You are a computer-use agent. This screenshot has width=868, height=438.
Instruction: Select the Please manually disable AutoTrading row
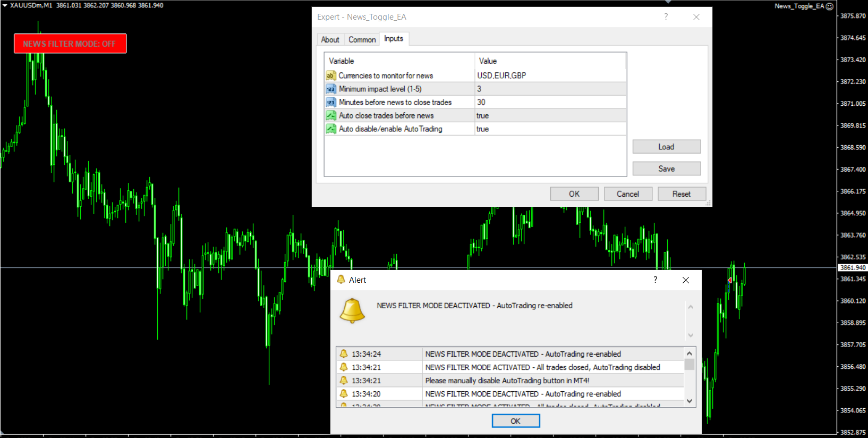510,381
